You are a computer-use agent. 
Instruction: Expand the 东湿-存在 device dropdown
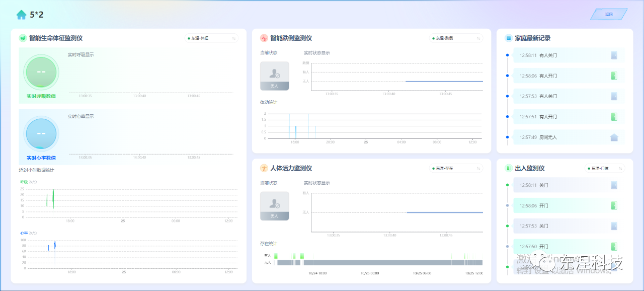click(x=456, y=168)
